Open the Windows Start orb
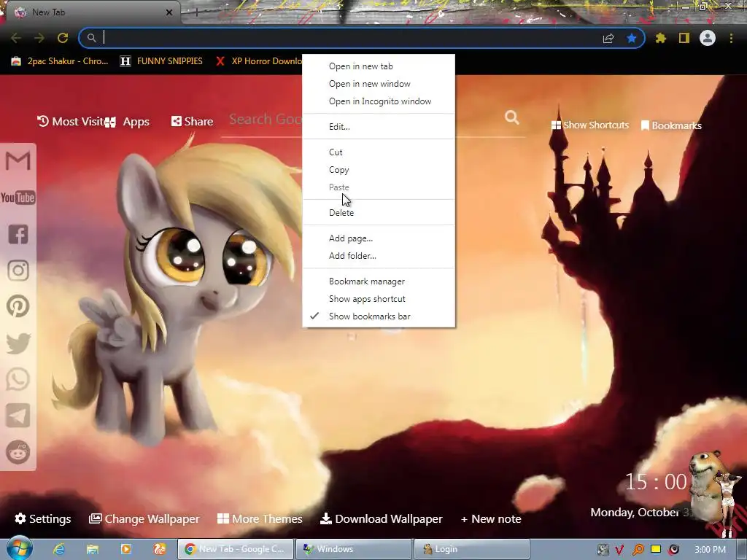 pyautogui.click(x=19, y=548)
